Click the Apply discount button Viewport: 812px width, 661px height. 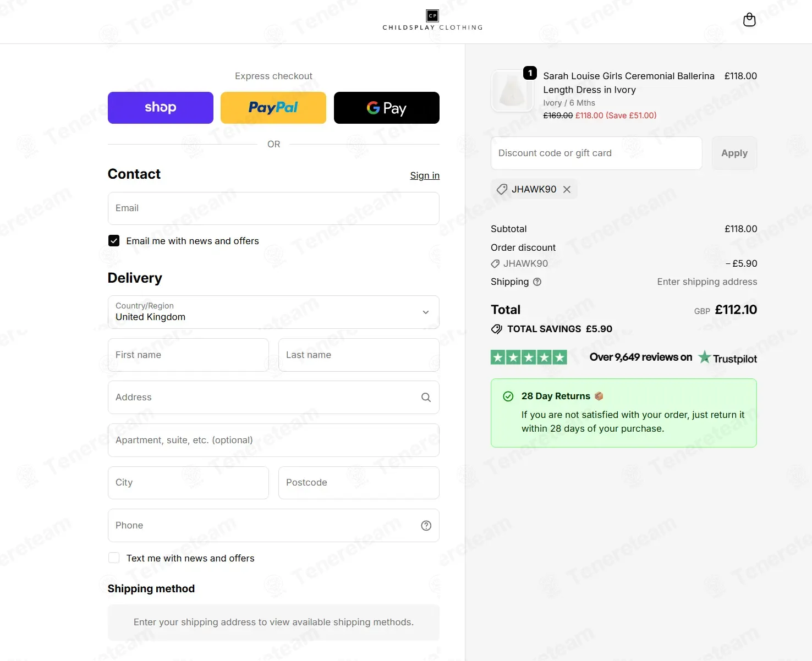[x=734, y=153]
